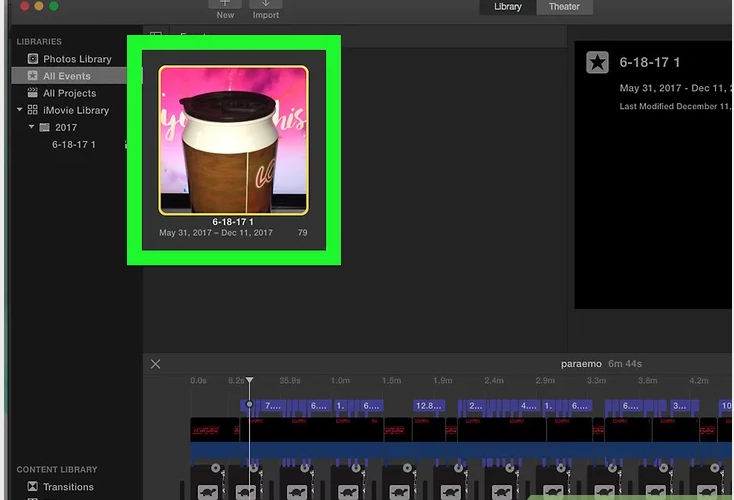This screenshot has height=500, width=734.
Task: Click the 4.2m ruler label
Action: tap(699, 381)
